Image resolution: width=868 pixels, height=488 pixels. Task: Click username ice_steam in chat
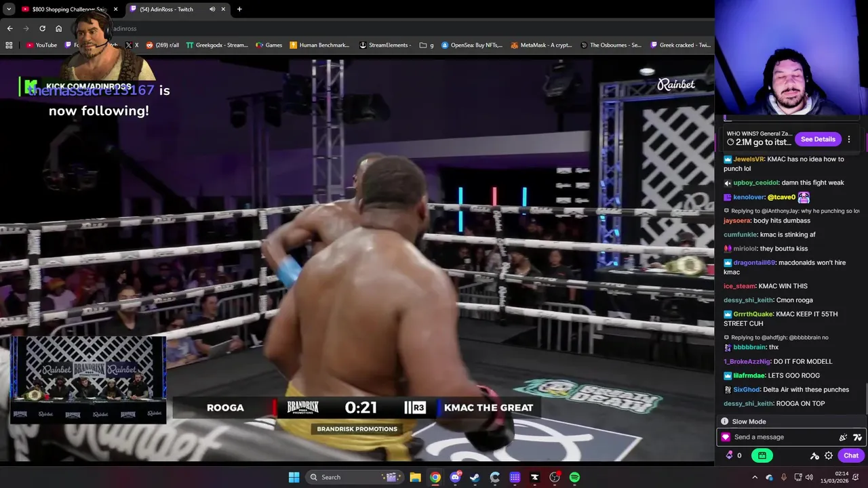click(x=739, y=286)
